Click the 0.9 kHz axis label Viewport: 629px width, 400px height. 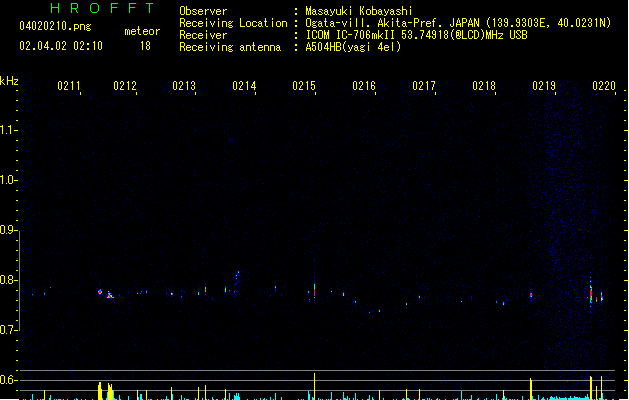[x=7, y=230]
